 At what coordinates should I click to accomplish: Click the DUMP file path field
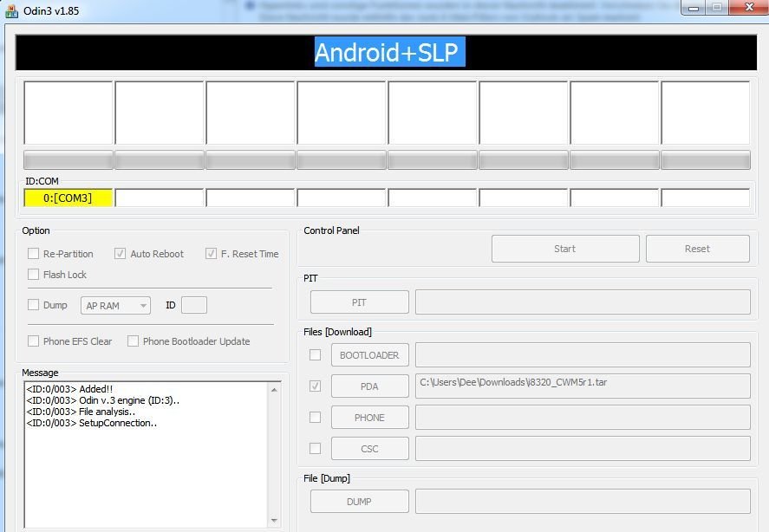[583, 501]
